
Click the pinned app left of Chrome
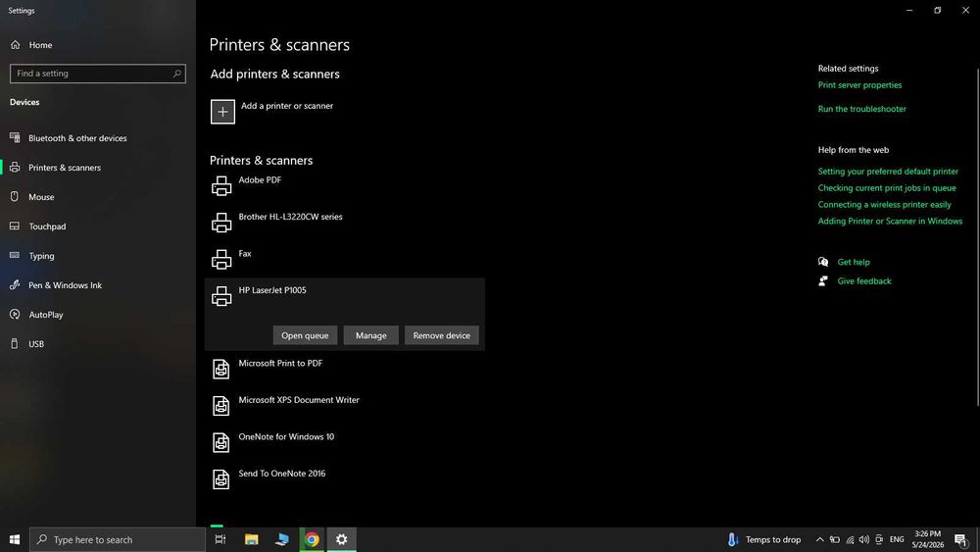(282, 539)
